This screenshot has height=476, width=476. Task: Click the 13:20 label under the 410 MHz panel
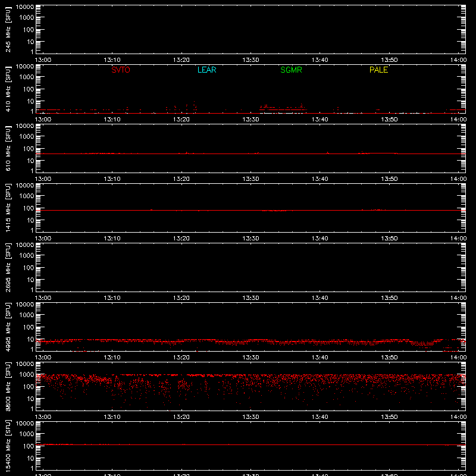[x=181, y=120]
